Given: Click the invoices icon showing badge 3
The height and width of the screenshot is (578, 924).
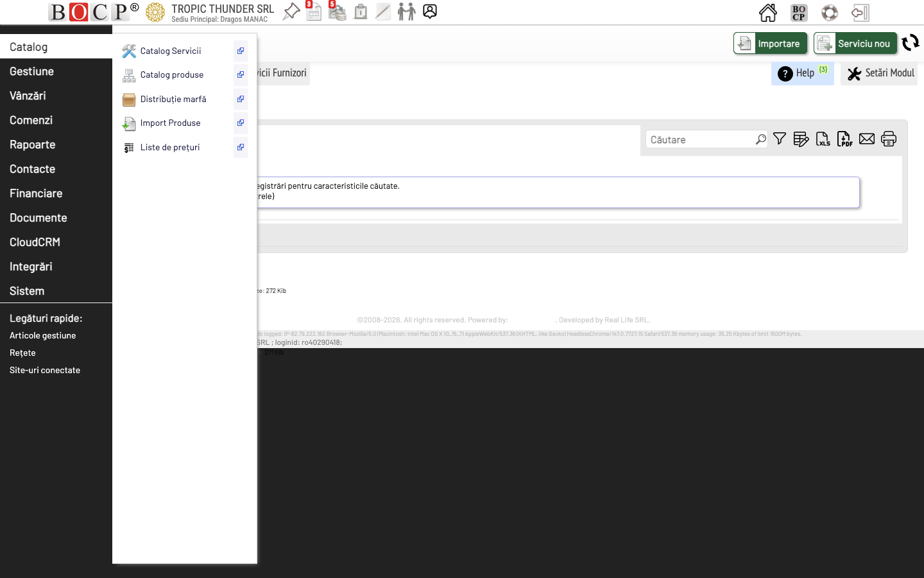Looking at the screenshot, I should 314,12.
